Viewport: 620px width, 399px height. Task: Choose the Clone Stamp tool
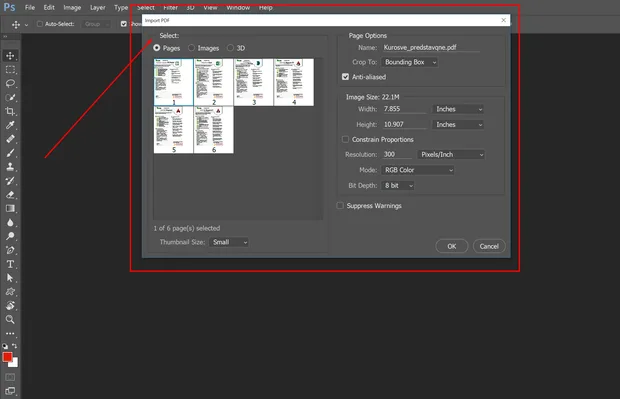(x=10, y=166)
